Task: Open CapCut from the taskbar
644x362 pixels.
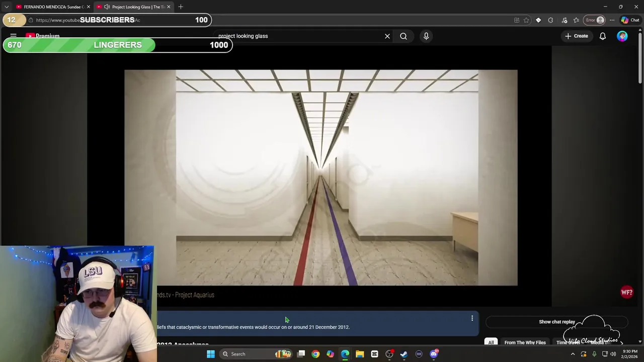Action: pyautogui.click(x=374, y=354)
